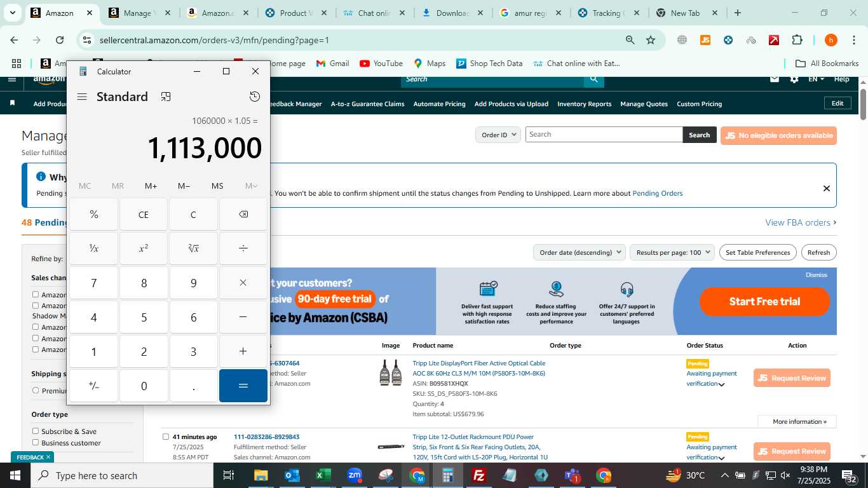Open Excel from the taskbar
The height and width of the screenshot is (488, 868).
pyautogui.click(x=323, y=475)
